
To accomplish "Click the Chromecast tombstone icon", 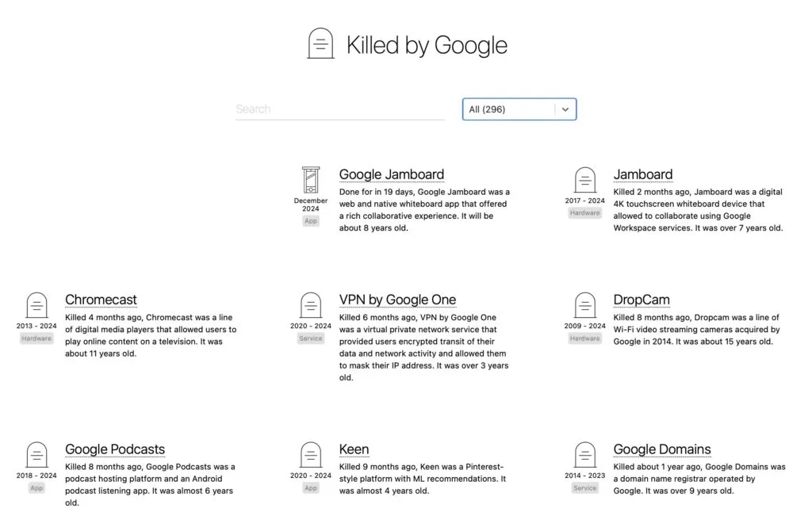I will (x=36, y=306).
